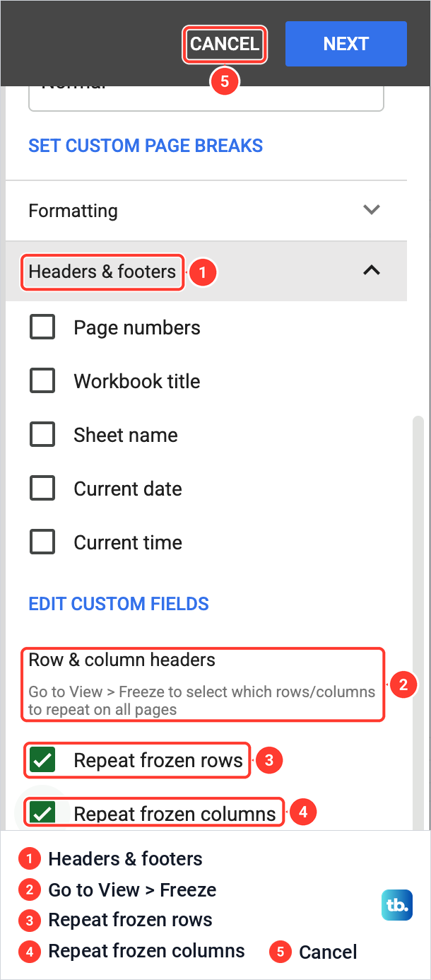431x980 pixels.
Task: Click the Headers & footers up chevron
Action: (372, 270)
